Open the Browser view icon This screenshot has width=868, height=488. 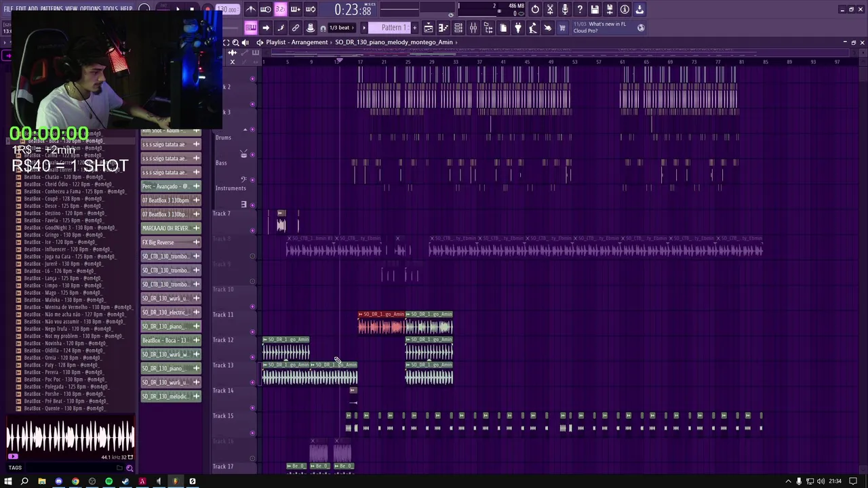point(488,28)
